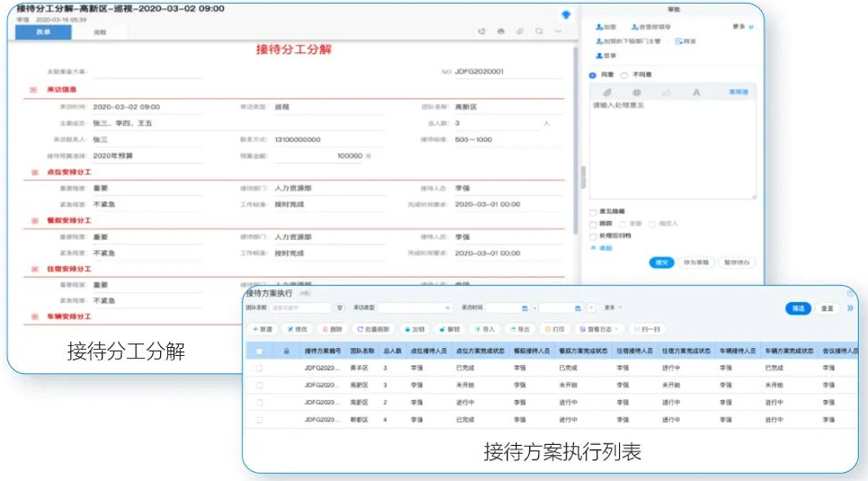Click the 常用语 link above comment box
868x481 pixels.
739,91
